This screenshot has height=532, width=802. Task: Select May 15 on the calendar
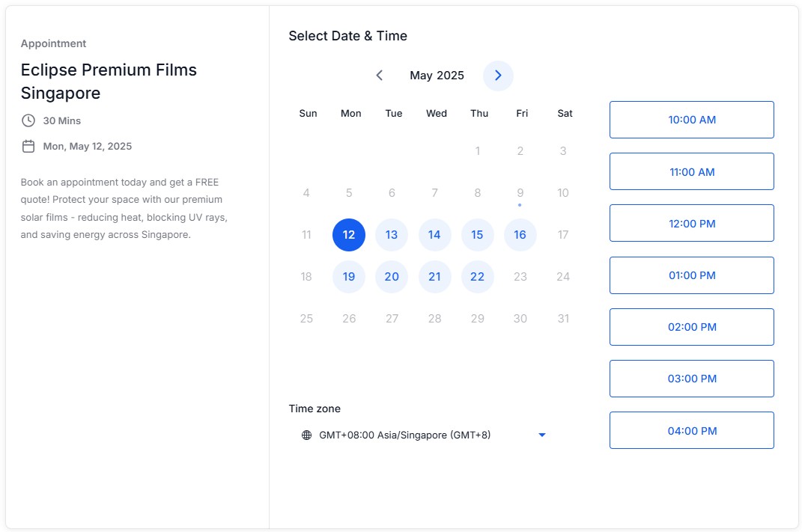[x=477, y=234]
